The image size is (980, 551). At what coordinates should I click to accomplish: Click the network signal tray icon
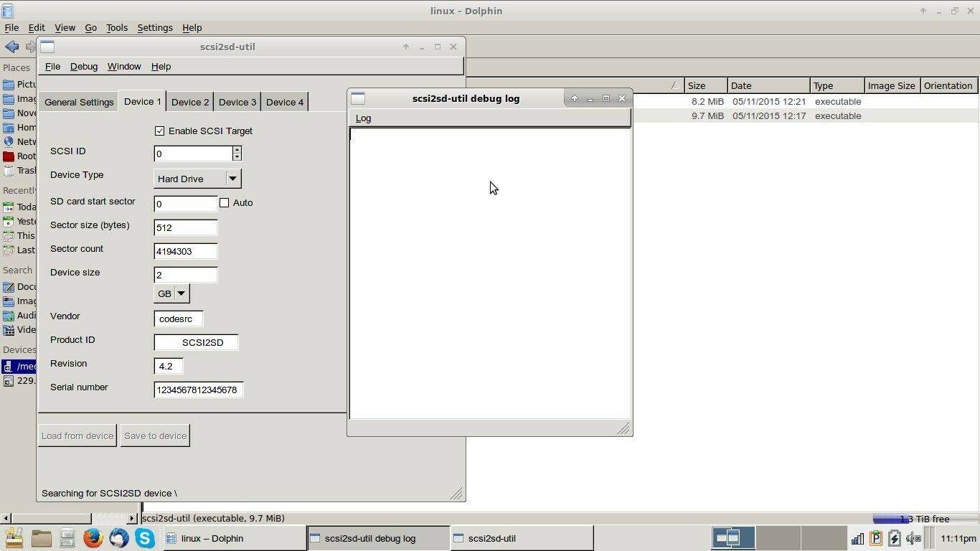857,538
